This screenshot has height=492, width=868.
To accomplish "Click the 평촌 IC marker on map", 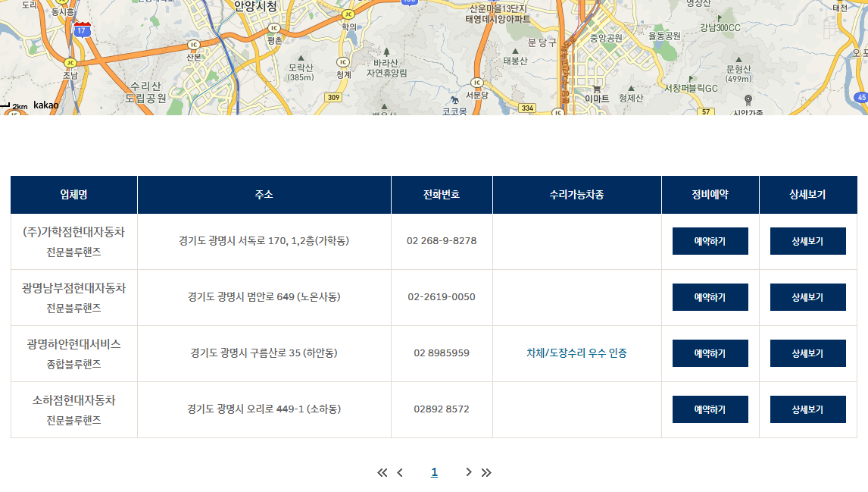I will click(274, 28).
